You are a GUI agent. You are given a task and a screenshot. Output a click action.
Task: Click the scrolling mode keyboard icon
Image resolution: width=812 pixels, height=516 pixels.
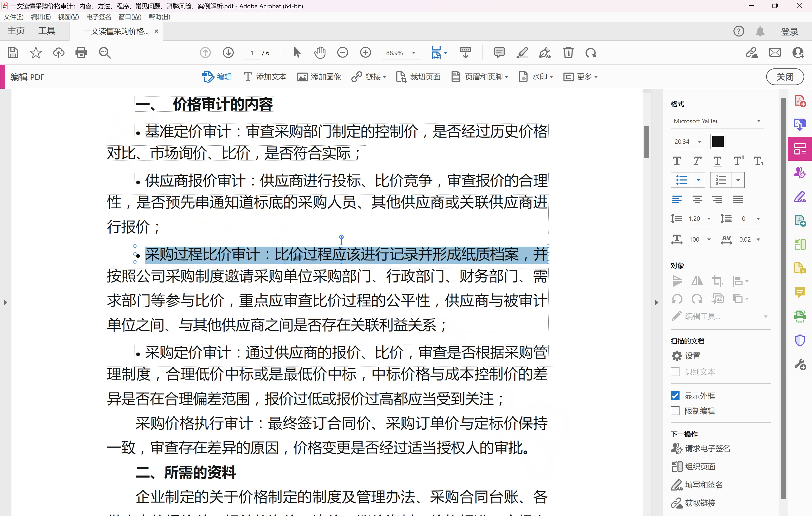point(465,53)
